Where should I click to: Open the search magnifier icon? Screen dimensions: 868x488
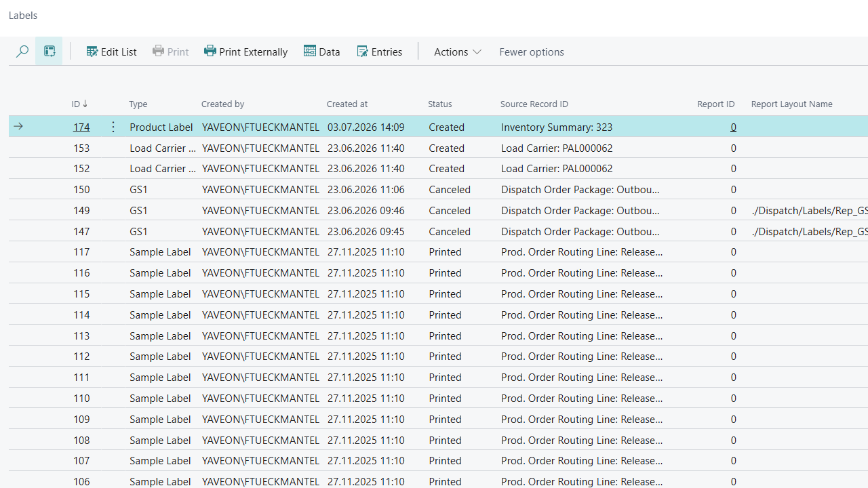point(22,52)
